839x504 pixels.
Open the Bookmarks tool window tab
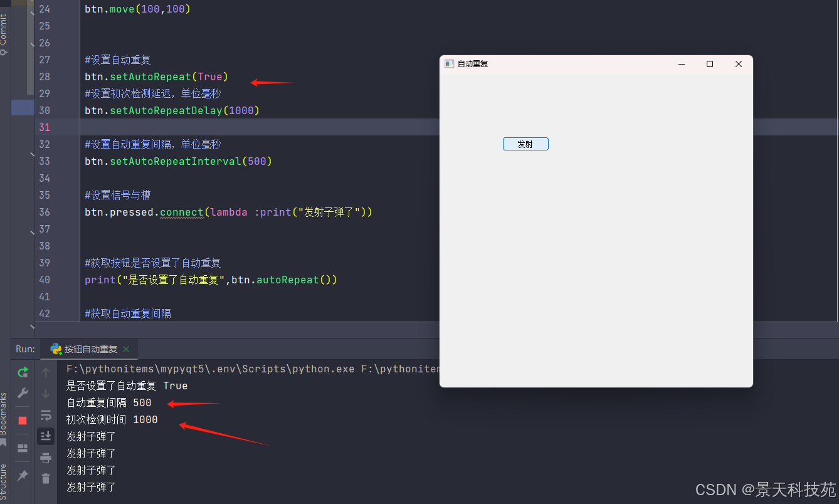pos(4,419)
